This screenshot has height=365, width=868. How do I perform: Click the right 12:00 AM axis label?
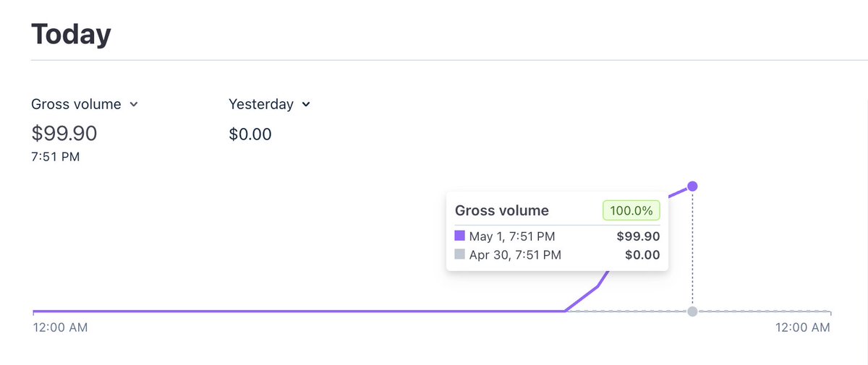click(x=803, y=327)
